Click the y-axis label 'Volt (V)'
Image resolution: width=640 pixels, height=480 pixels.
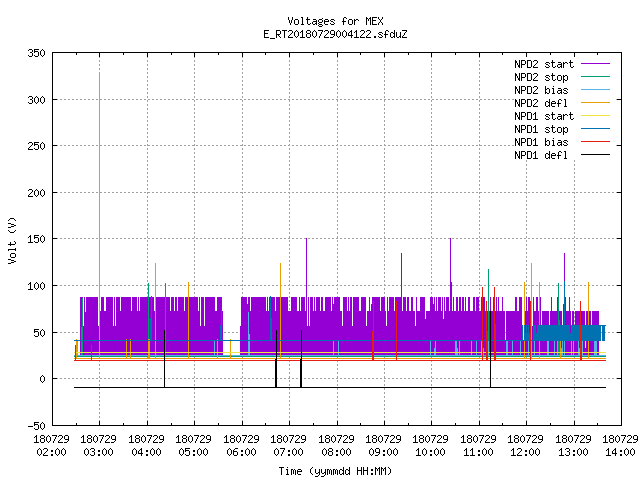tap(12, 240)
